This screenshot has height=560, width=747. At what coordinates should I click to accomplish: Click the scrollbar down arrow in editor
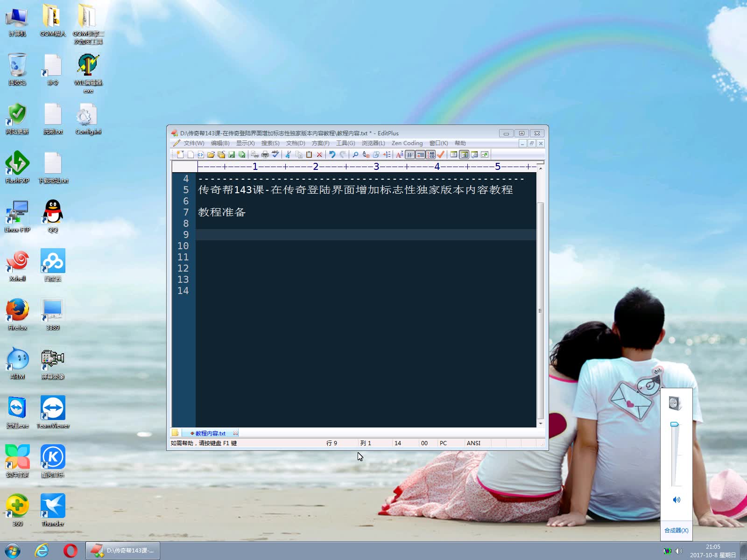coord(540,423)
